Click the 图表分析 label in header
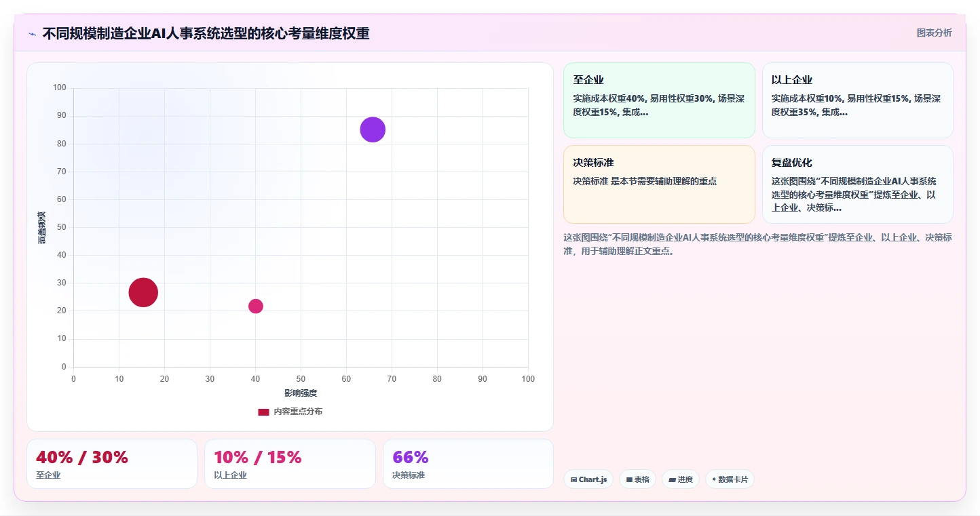This screenshot has height=516, width=980. tap(934, 33)
